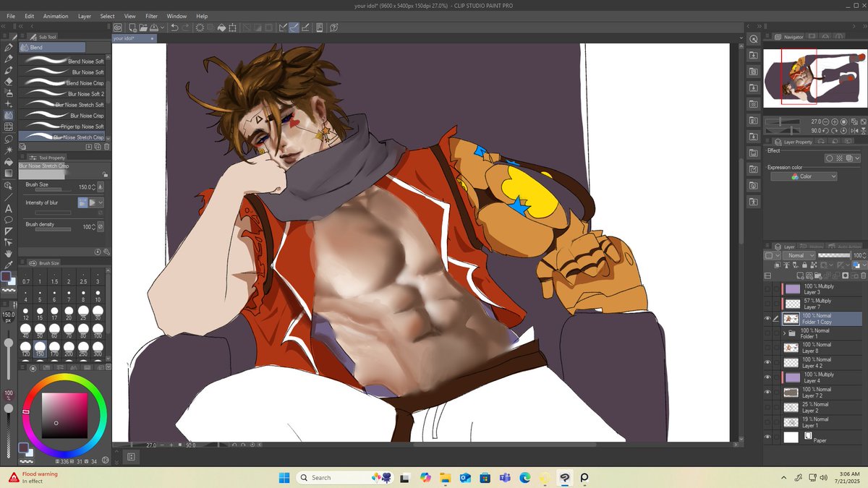
Task: Click the Delete layer trash icon
Action: click(863, 275)
